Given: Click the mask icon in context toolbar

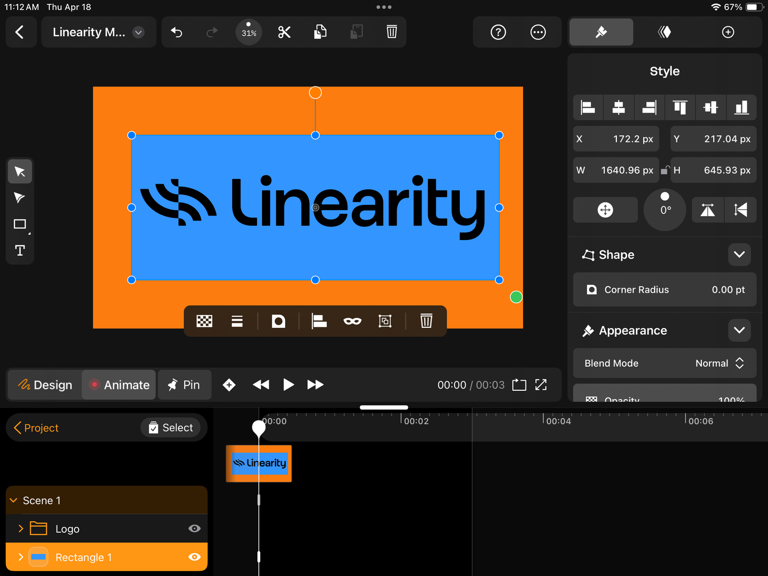Looking at the screenshot, I should coord(352,321).
